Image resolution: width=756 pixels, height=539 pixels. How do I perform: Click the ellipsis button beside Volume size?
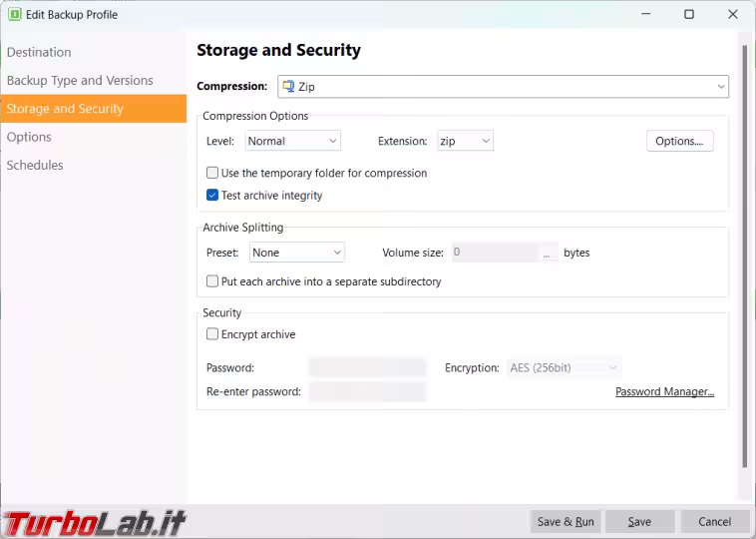pyautogui.click(x=547, y=253)
